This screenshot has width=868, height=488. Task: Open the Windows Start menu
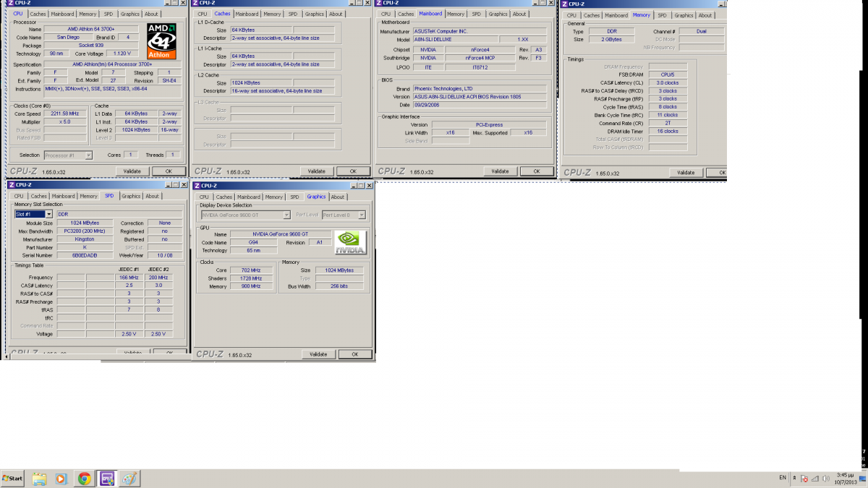(12, 479)
